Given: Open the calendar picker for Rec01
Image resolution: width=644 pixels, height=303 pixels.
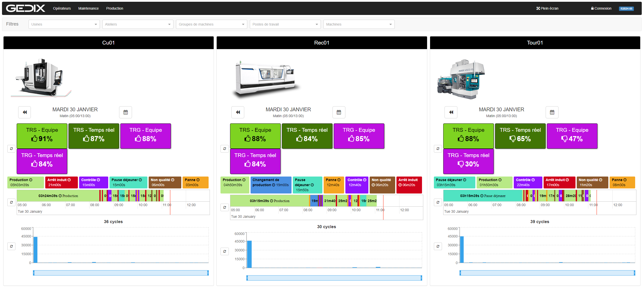Looking at the screenshot, I should [x=339, y=112].
